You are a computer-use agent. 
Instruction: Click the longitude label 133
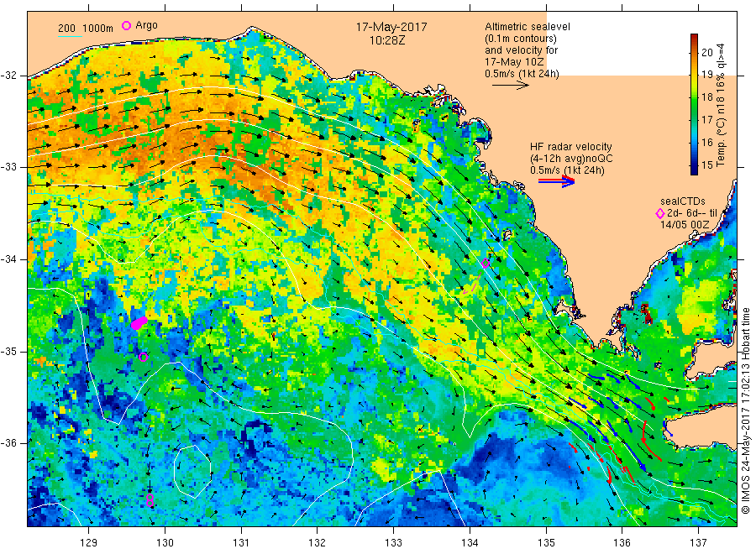[393, 542]
